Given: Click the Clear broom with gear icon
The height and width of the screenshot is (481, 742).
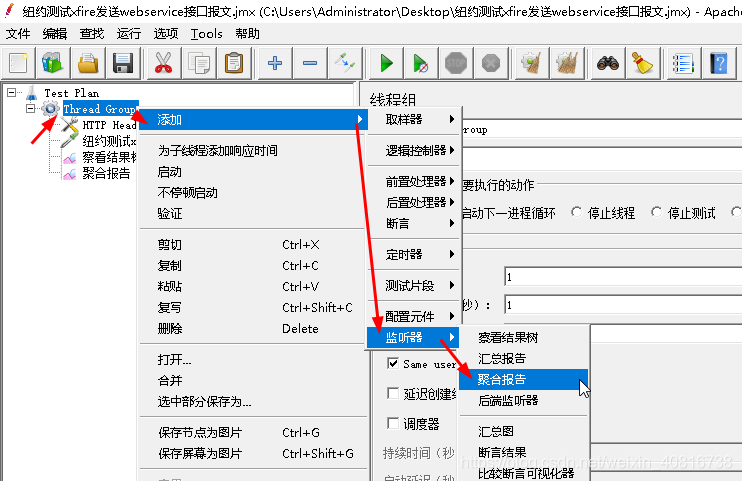Looking at the screenshot, I should click(531, 63).
